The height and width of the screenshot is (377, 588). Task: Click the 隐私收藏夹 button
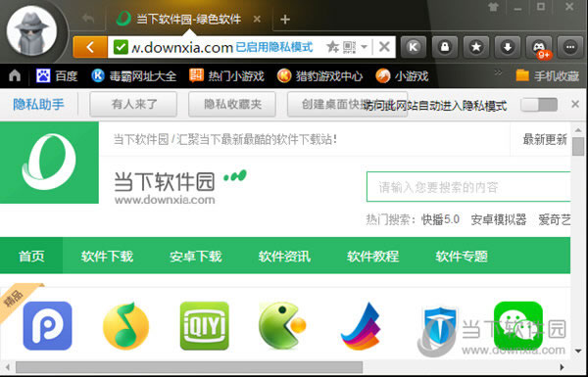(232, 104)
